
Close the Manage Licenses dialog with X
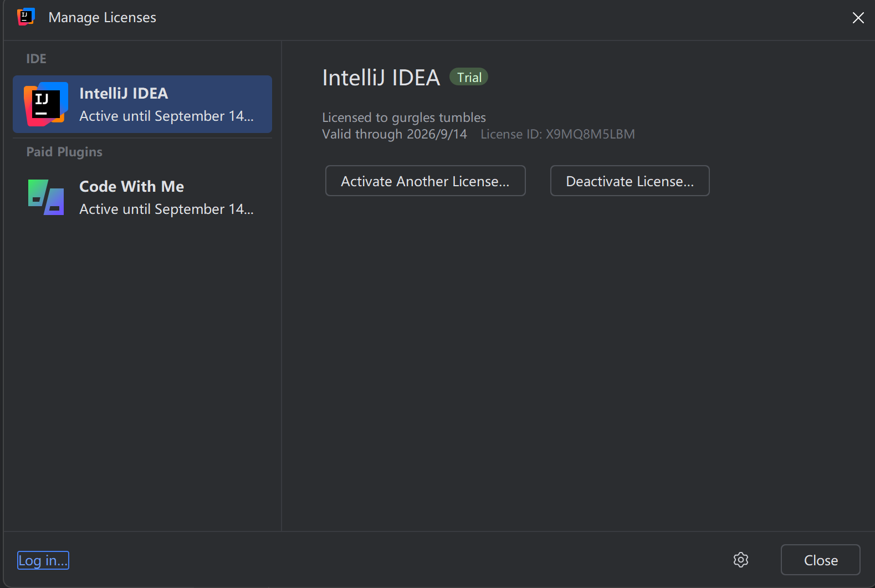coord(858,18)
